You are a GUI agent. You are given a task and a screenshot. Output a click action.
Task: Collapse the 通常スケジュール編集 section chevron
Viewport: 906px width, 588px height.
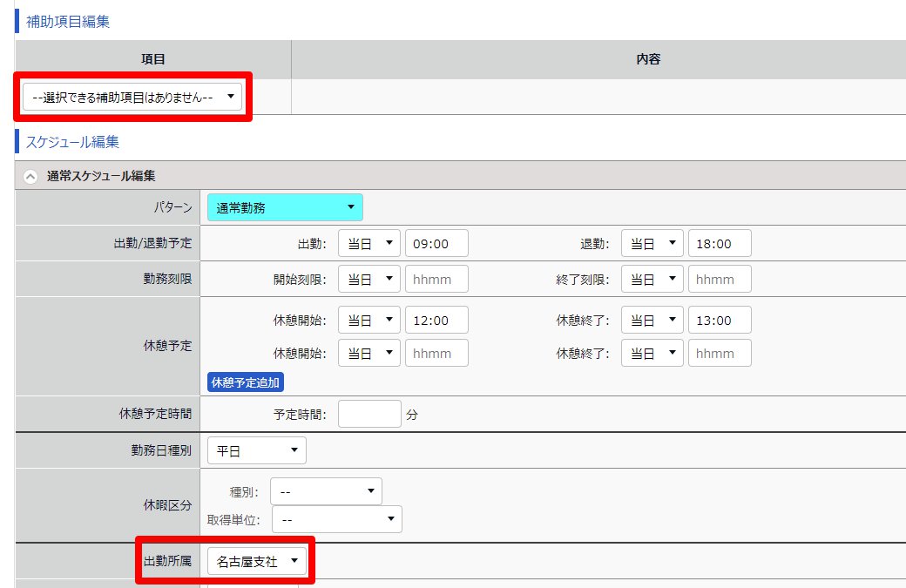click(x=30, y=176)
